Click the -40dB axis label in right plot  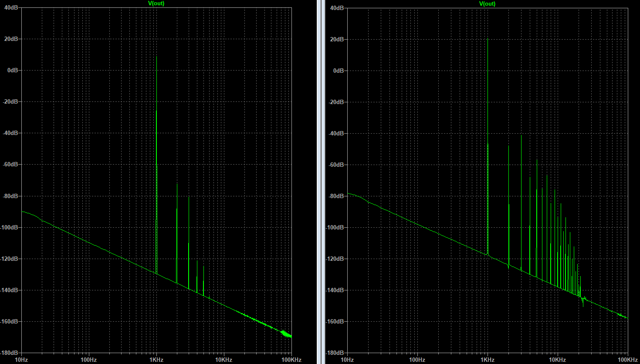coord(336,133)
